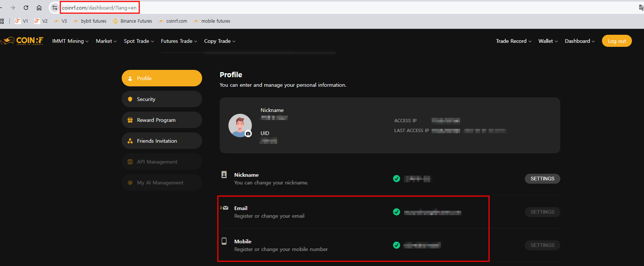Click the site info icon in address bar

click(54, 8)
